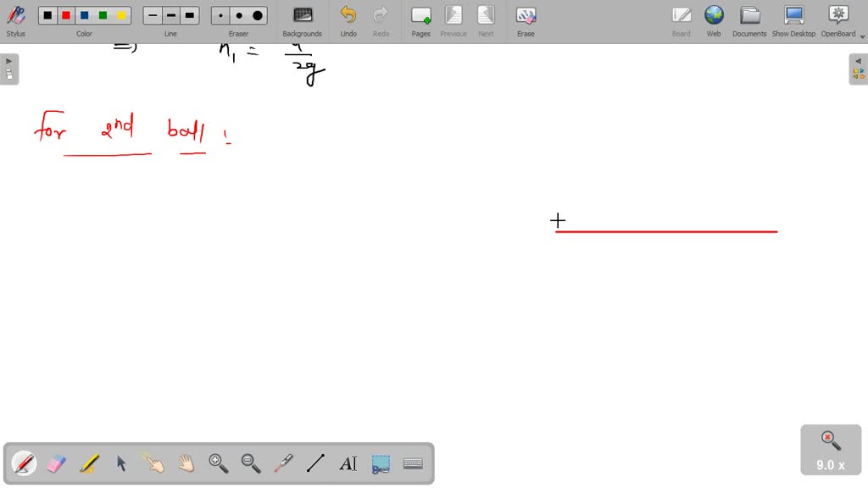
Task: Select the medium line width
Action: (x=170, y=14)
